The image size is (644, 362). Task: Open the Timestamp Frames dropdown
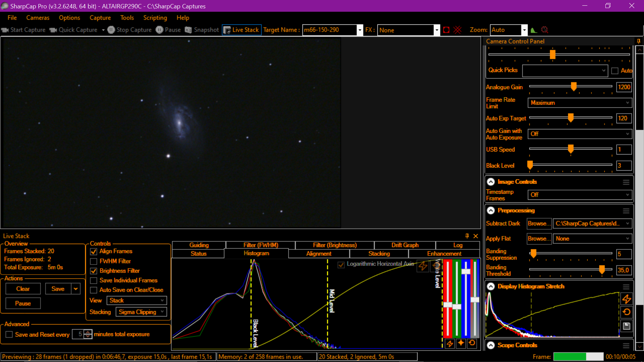click(580, 195)
